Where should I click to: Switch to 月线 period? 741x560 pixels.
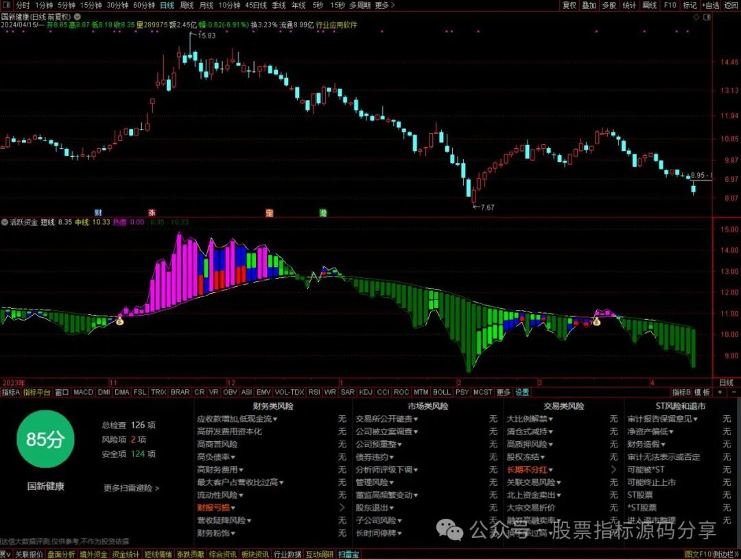[206, 5]
